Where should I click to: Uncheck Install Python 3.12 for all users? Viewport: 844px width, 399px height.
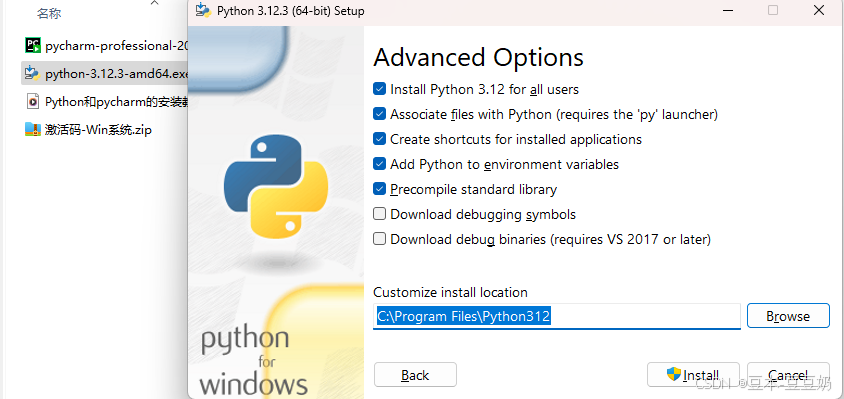379,89
